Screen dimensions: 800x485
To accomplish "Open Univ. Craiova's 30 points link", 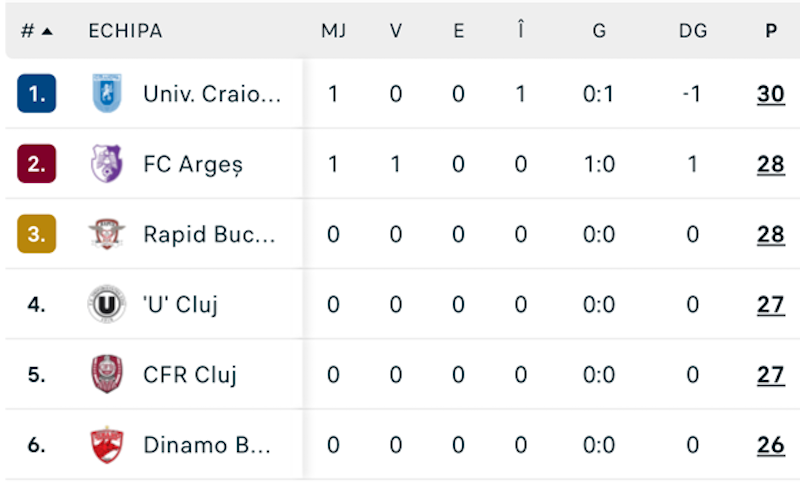I will [x=771, y=94].
